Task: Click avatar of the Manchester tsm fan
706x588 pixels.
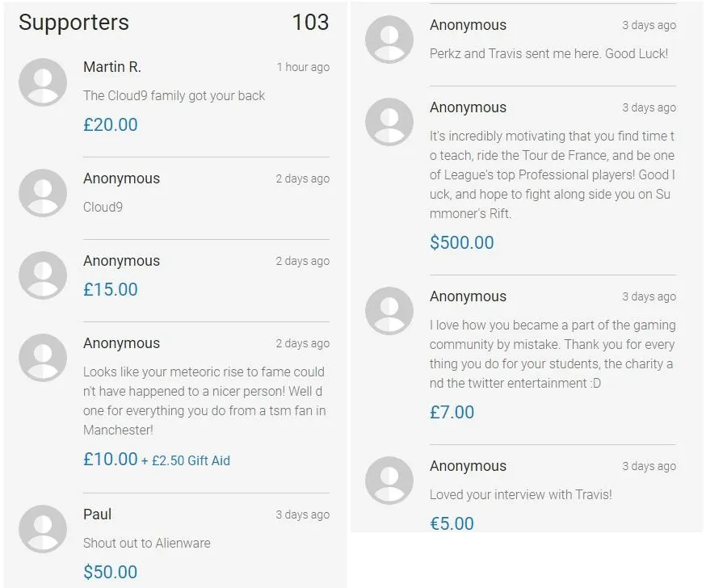Action: tap(43, 358)
